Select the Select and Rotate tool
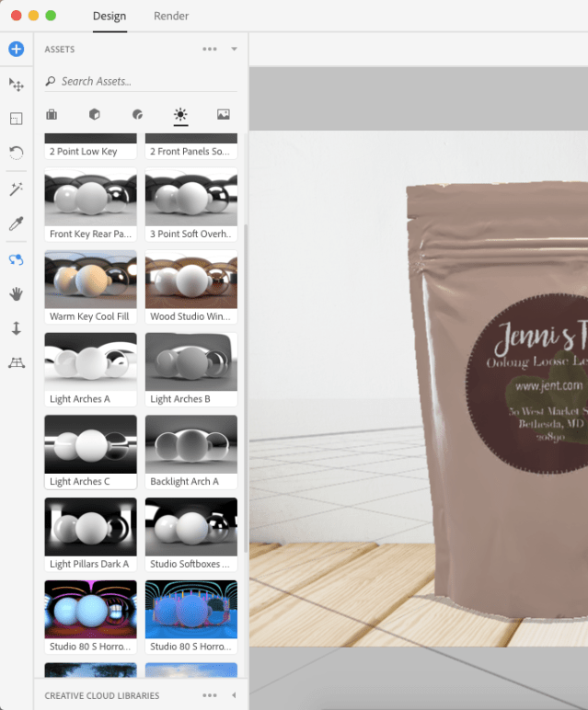 (16, 153)
